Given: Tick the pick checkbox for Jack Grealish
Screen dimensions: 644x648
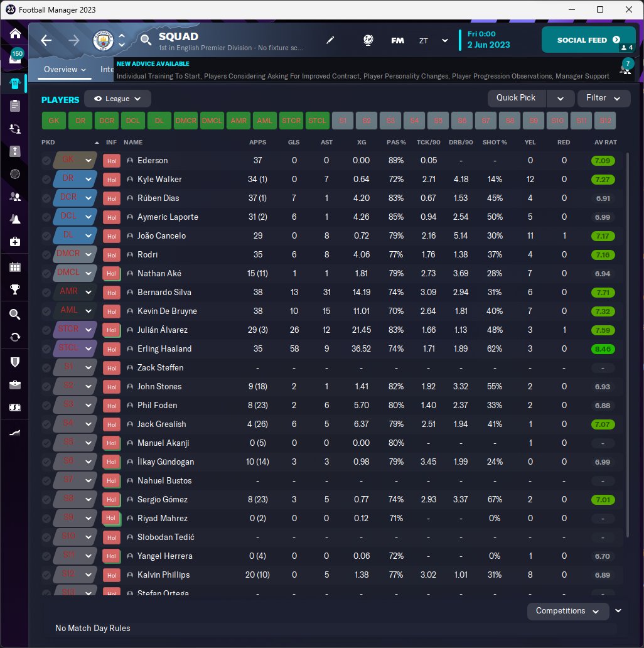Looking at the screenshot, I should point(46,424).
